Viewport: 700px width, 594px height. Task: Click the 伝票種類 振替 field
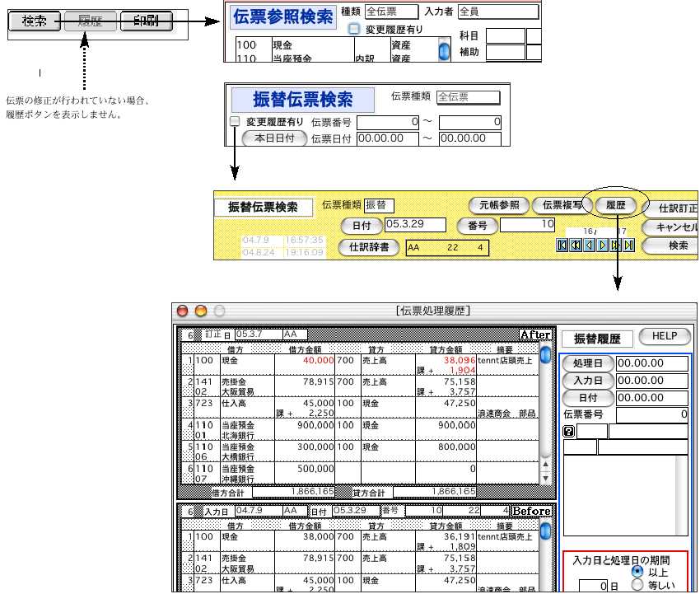click(x=379, y=205)
